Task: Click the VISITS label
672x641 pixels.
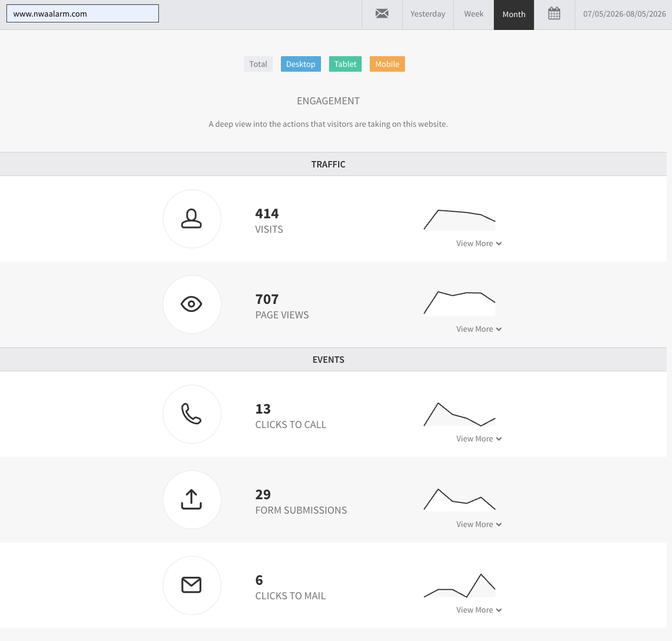Action: click(269, 230)
